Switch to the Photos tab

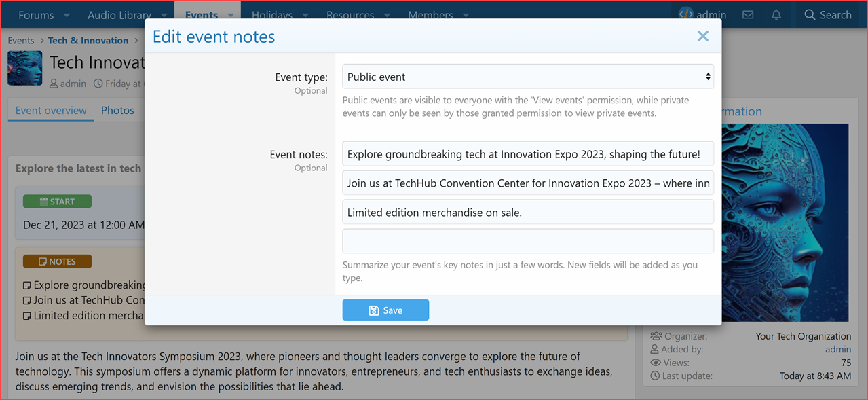point(117,110)
